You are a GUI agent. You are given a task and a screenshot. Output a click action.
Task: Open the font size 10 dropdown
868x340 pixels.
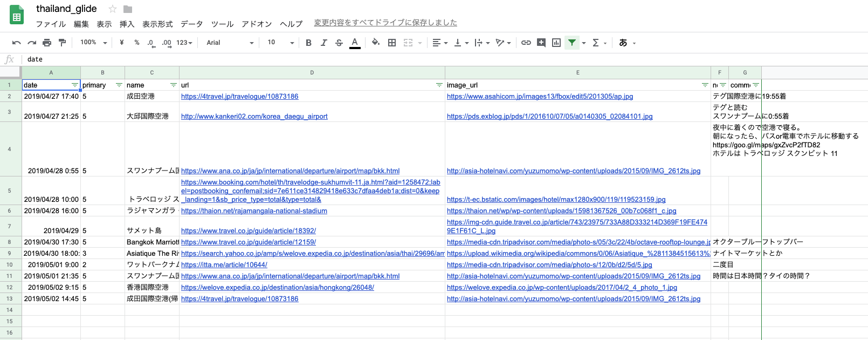tap(280, 43)
